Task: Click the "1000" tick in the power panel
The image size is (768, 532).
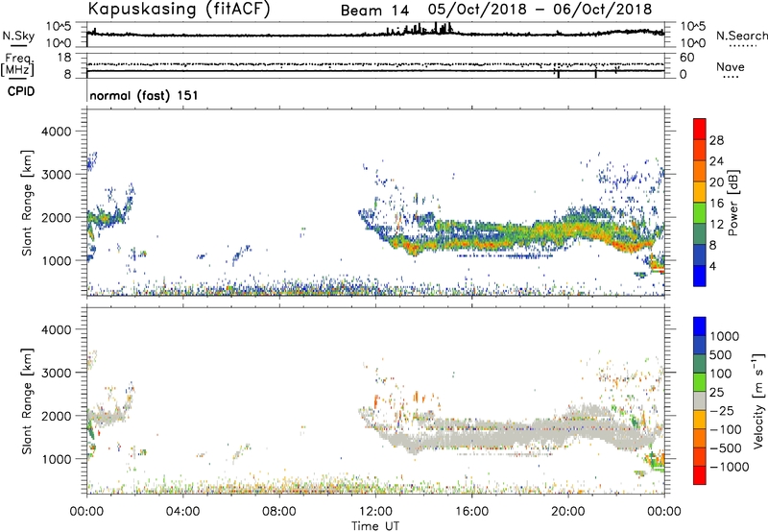Action: pyautogui.click(x=56, y=260)
